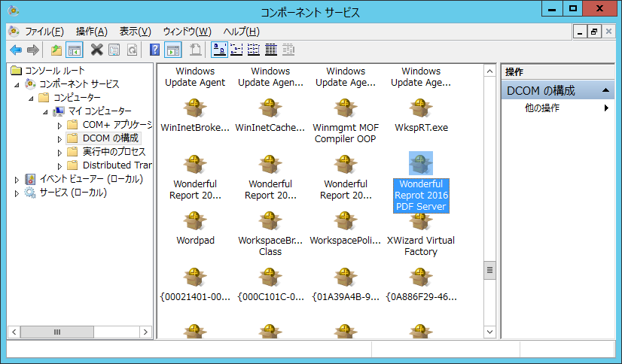Select the WinInetBroke... DCOM item
The width and height of the screenshot is (622, 364).
coord(195,116)
